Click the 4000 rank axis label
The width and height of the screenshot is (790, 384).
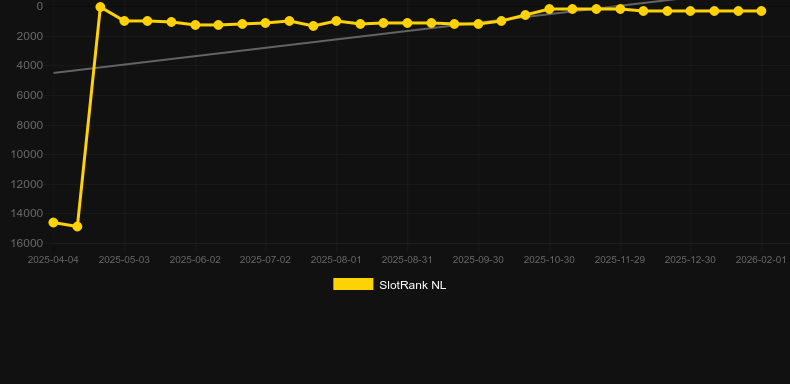(x=30, y=66)
